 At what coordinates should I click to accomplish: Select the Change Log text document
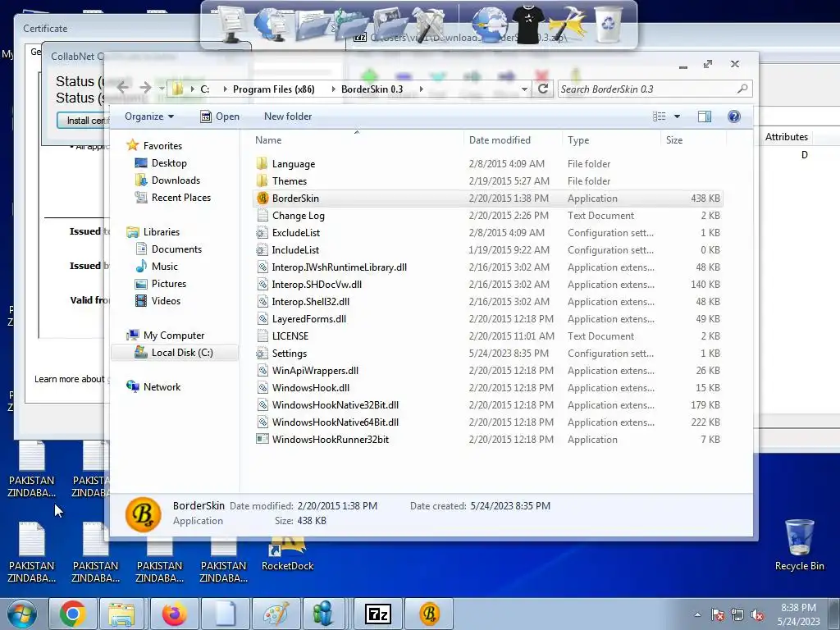tap(298, 216)
